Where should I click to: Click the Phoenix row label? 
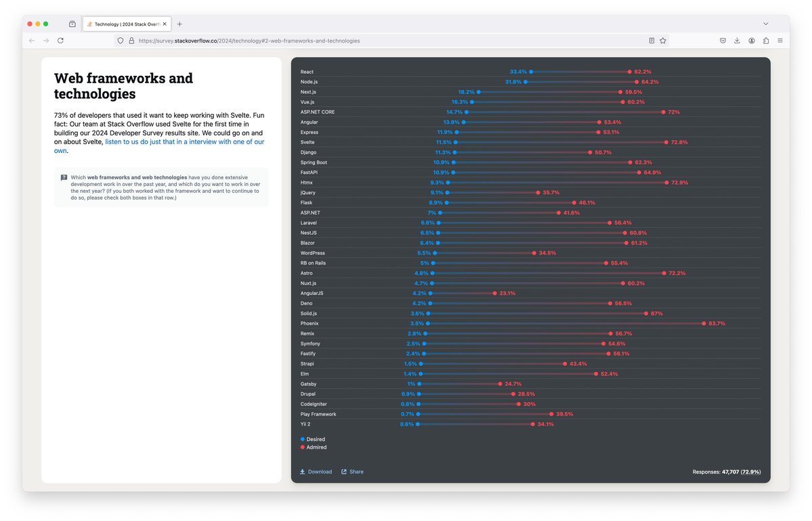tap(309, 323)
